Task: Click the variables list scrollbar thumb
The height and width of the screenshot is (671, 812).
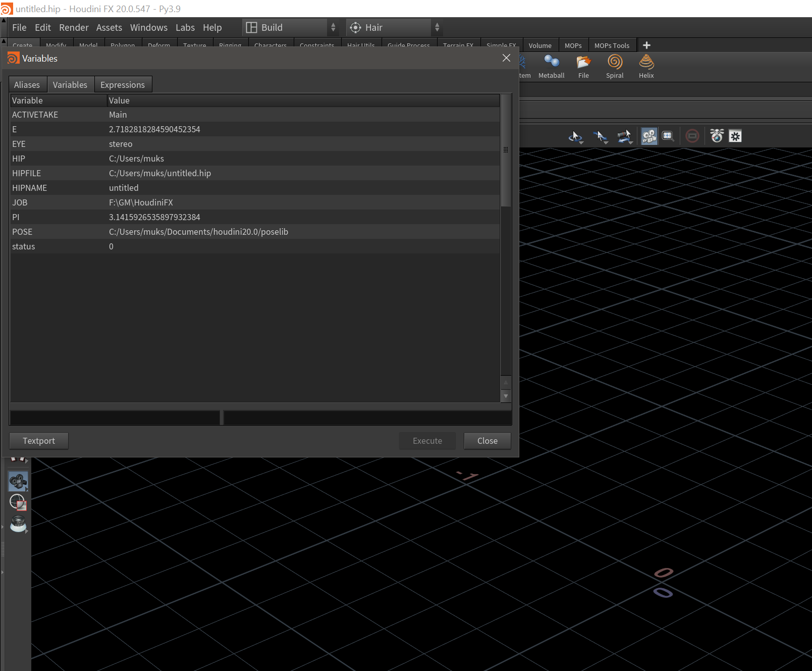Action: pos(506,150)
